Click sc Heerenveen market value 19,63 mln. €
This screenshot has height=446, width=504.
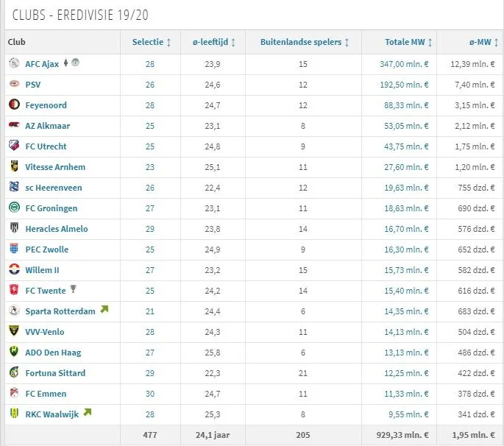tap(409, 188)
